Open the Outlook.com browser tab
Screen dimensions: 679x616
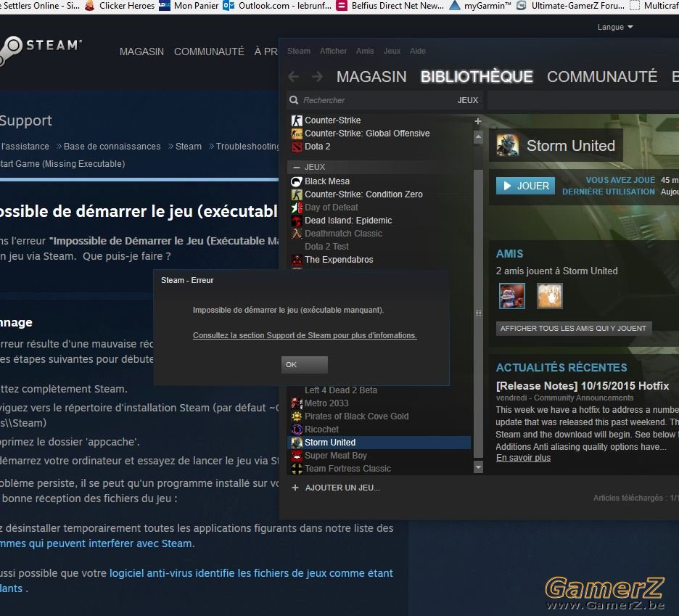(278, 6)
